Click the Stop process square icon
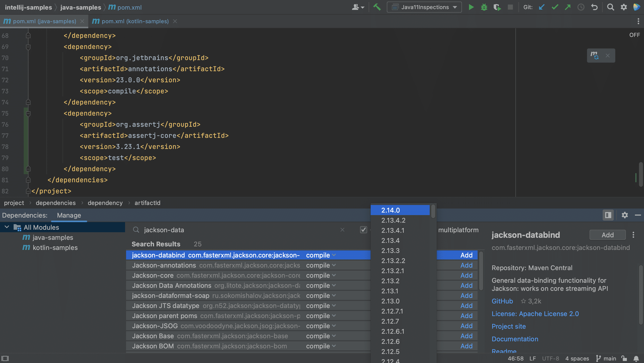The image size is (644, 363). (510, 7)
